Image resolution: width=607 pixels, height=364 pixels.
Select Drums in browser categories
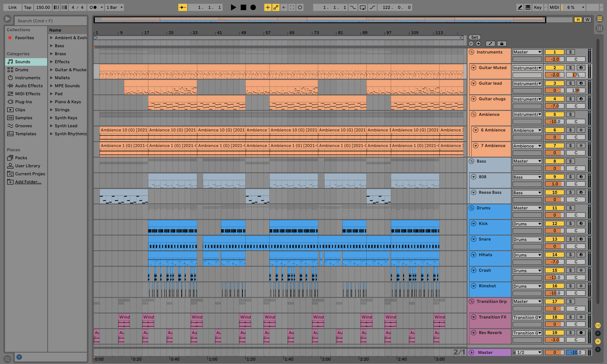click(21, 70)
